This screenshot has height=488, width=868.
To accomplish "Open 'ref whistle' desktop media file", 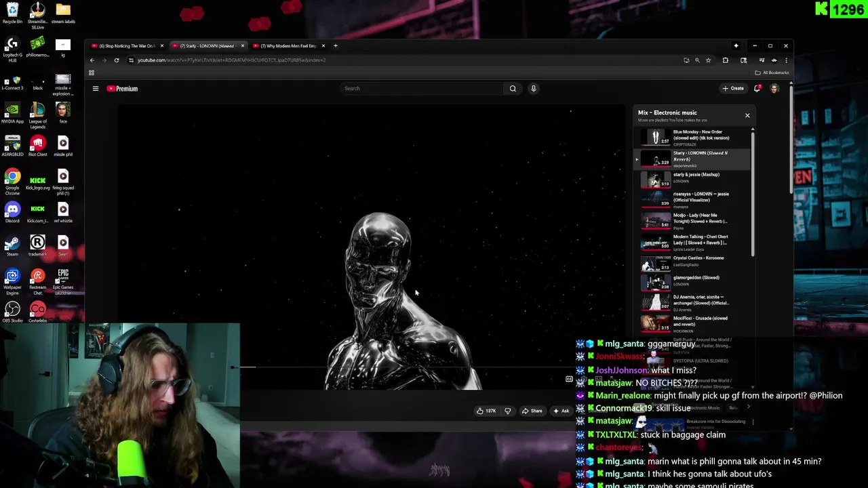I will click(x=63, y=213).
